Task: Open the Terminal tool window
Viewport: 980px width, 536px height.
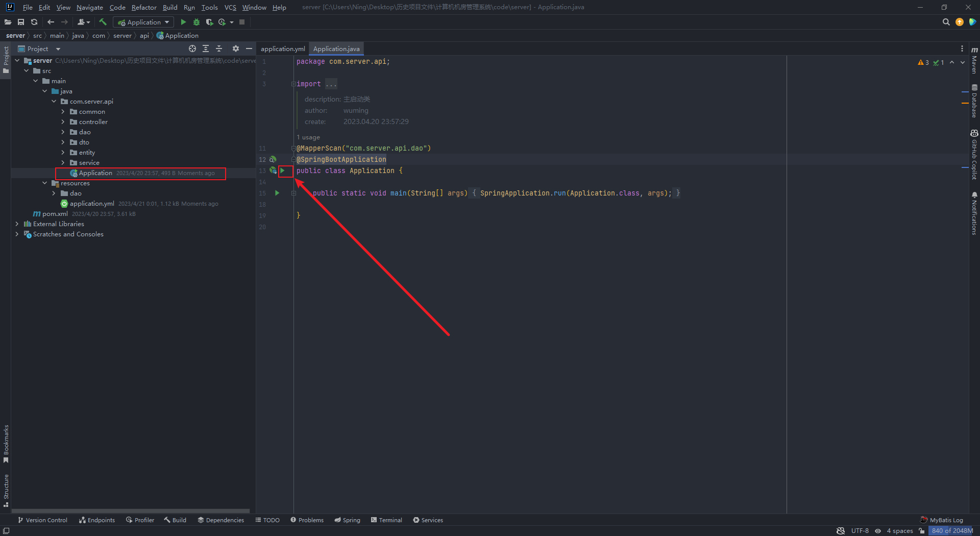Action: click(x=386, y=520)
